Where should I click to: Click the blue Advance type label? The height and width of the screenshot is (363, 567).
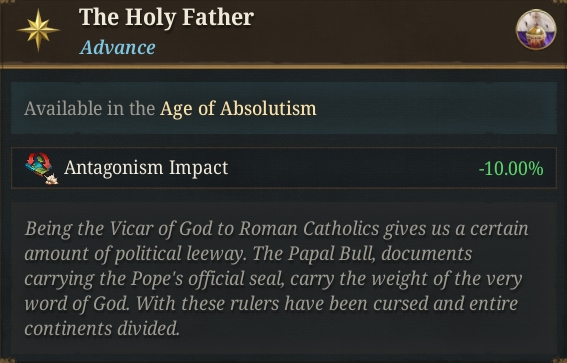(x=118, y=47)
